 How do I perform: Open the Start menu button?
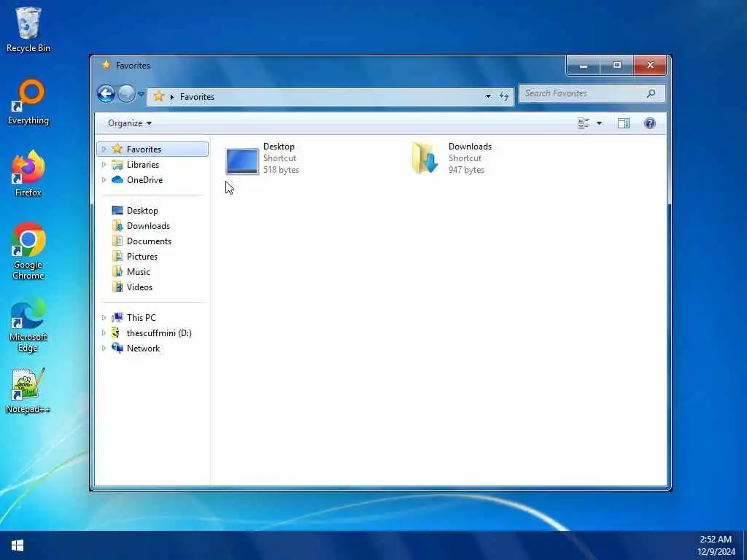tap(18, 545)
